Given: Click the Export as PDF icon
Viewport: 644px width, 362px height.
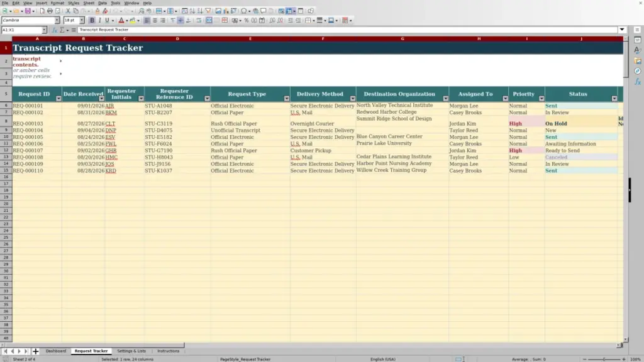Looking at the screenshot, I should 42,11.
